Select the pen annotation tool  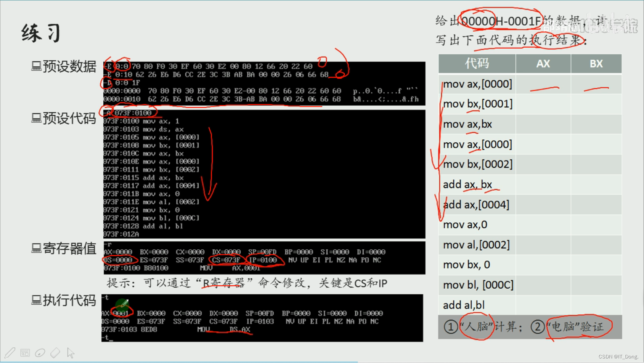[x=10, y=353]
